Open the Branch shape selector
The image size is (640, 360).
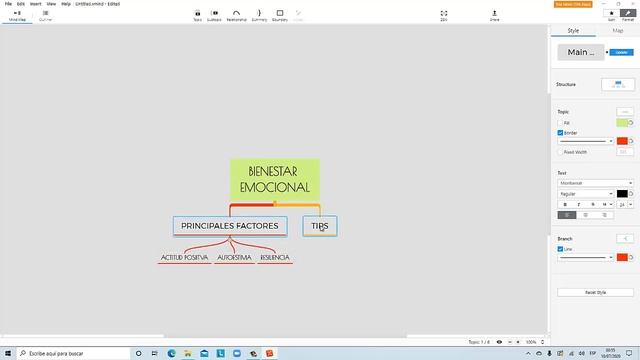pyautogui.click(x=625, y=238)
